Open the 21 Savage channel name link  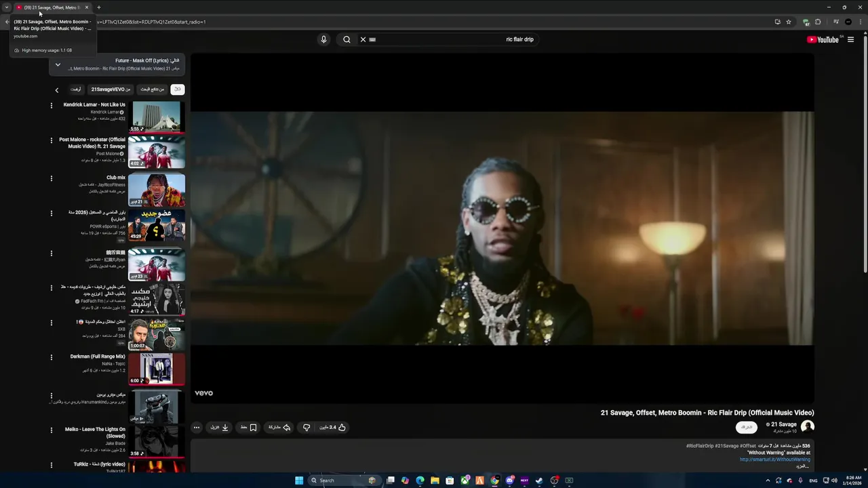(783, 424)
